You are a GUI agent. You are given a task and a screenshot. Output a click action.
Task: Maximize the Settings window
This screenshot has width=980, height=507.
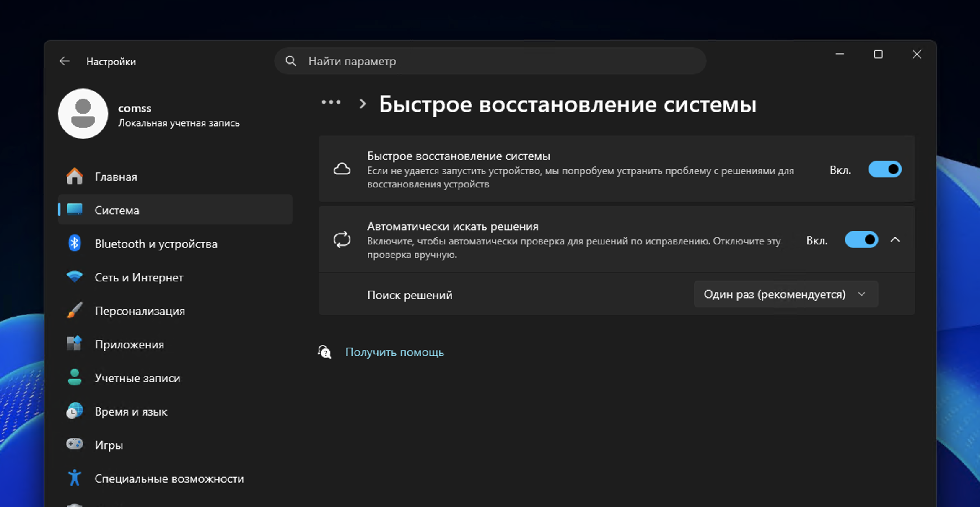point(878,55)
